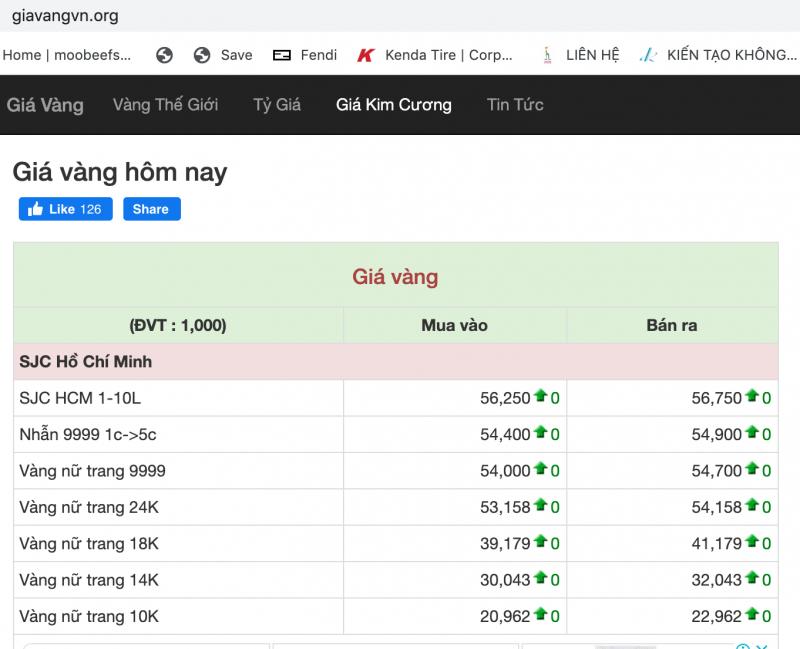Select the Giá Kim Cương tab
The height and width of the screenshot is (649, 800).
(393, 105)
